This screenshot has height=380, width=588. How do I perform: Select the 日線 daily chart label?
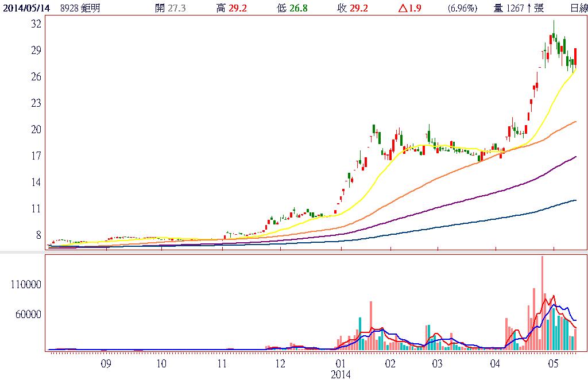(578, 8)
